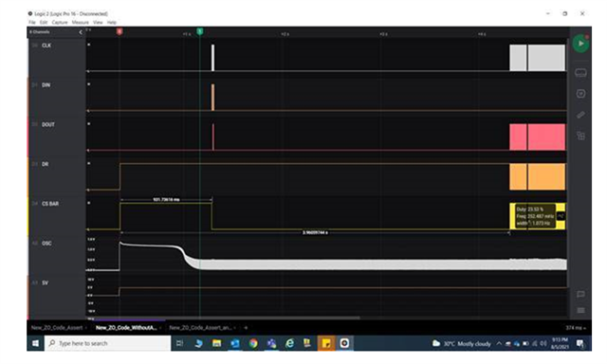Open Task View on the taskbar
The width and height of the screenshot is (607, 364).
(179, 343)
